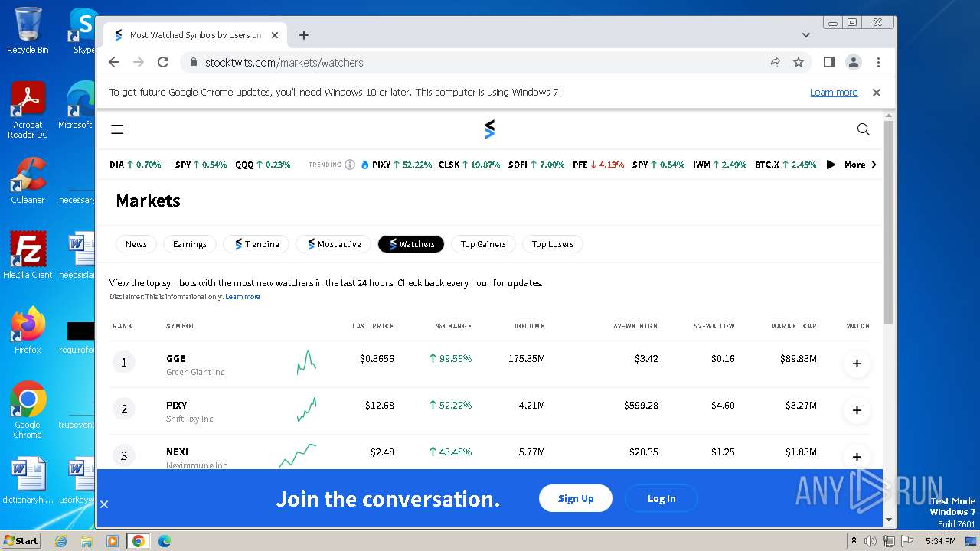
Task: Toggle Chrome's side panel icon
Action: click(x=828, y=63)
